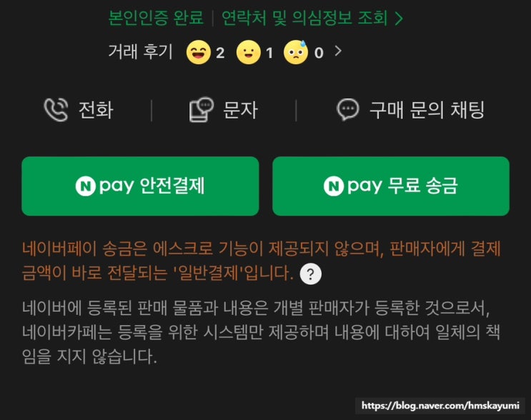Open 구매 문의 채팅
This screenshot has width=531, height=420.
click(x=410, y=110)
